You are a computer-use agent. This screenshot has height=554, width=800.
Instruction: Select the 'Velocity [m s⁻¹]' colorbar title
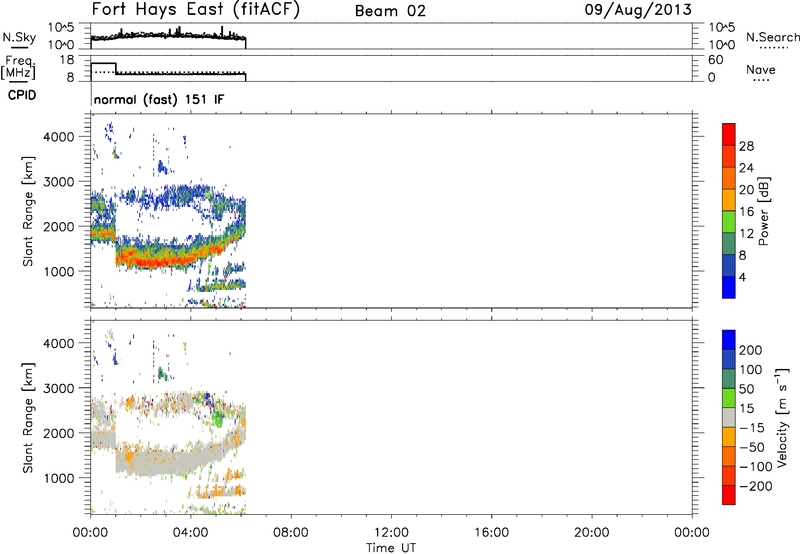click(782, 417)
